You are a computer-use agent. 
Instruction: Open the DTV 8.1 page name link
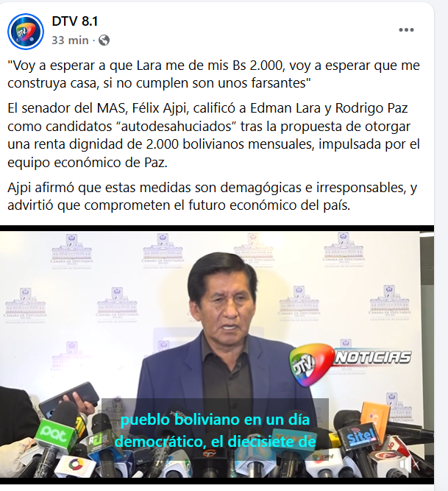pos(75,21)
